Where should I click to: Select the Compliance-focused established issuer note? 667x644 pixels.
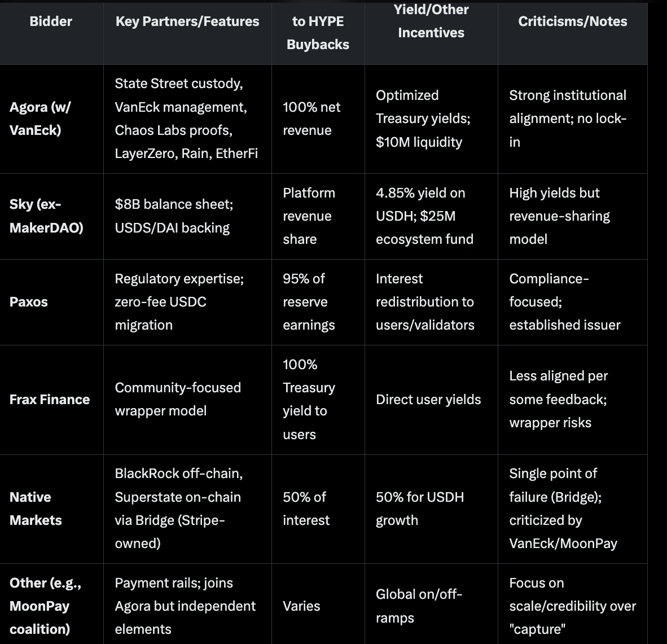pyautogui.click(x=564, y=302)
